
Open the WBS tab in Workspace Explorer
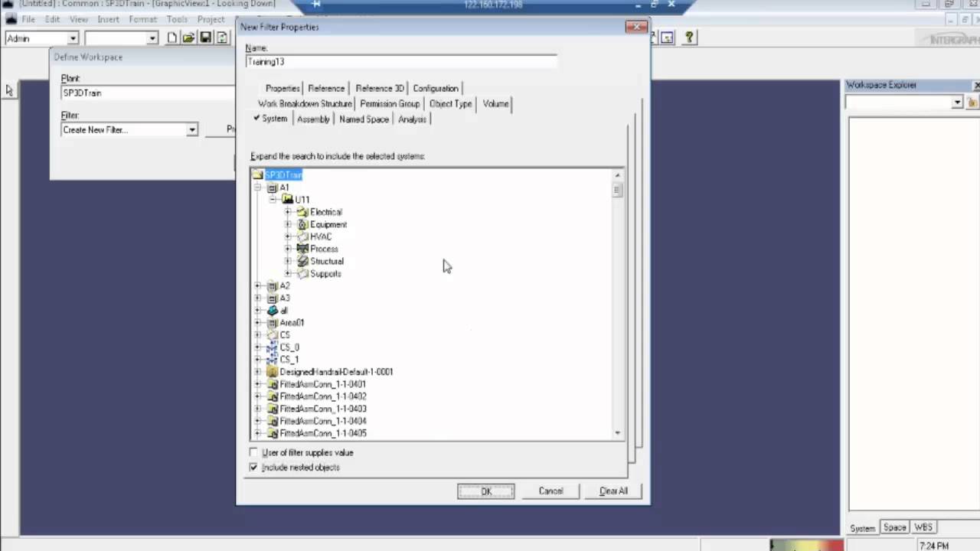coord(923,527)
